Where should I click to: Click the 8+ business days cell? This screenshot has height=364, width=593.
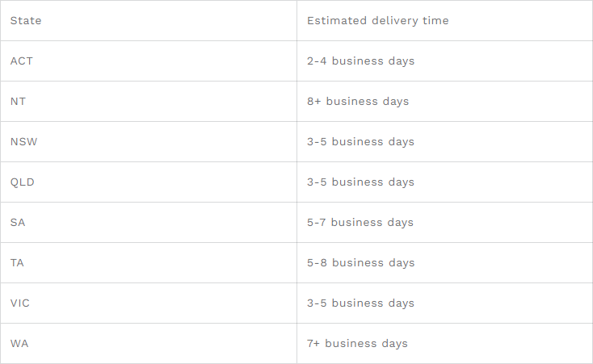click(444, 102)
